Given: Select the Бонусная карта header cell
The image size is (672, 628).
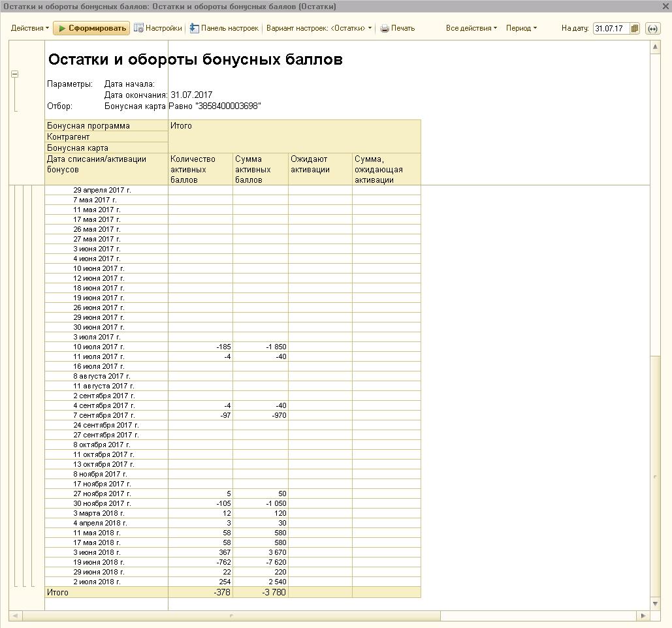Looking at the screenshot, I should [x=106, y=148].
